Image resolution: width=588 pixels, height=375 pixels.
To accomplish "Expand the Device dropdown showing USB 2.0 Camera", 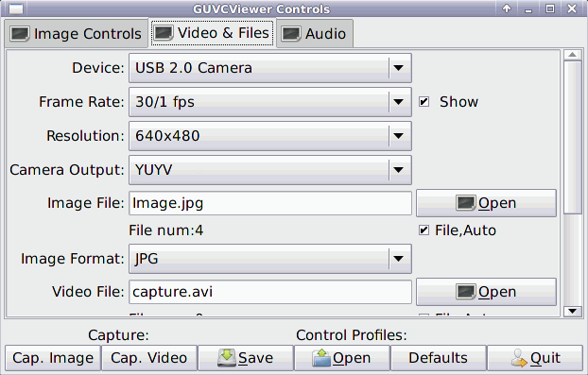I will pos(270,68).
